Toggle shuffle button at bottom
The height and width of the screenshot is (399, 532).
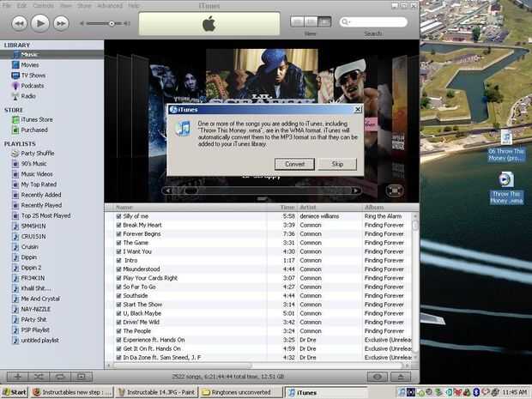[x=39, y=377]
